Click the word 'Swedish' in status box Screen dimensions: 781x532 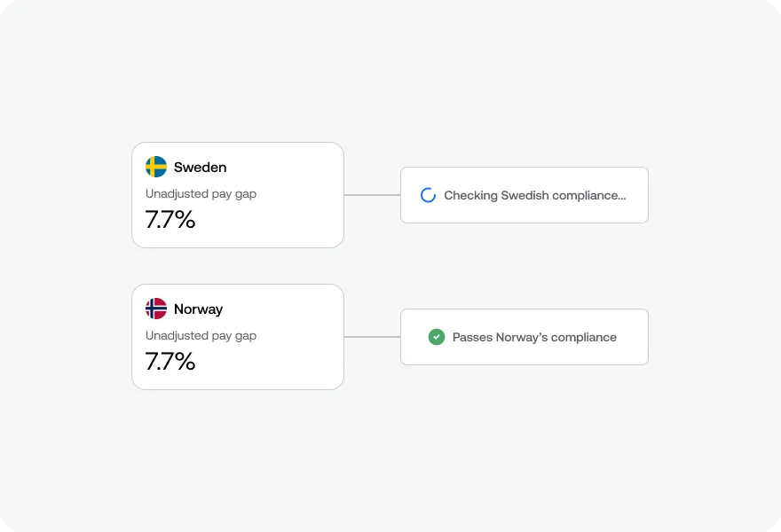[x=525, y=195]
